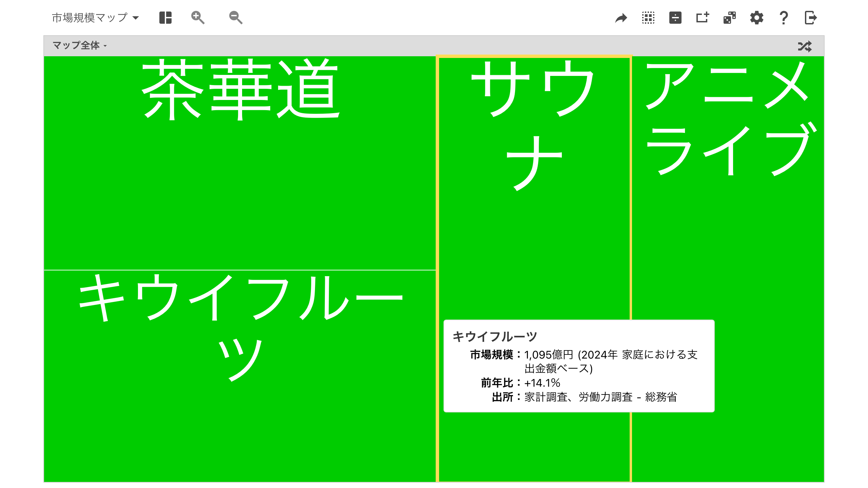The width and height of the screenshot is (868, 488).
Task: Open settings with the gear icon
Action: (757, 18)
